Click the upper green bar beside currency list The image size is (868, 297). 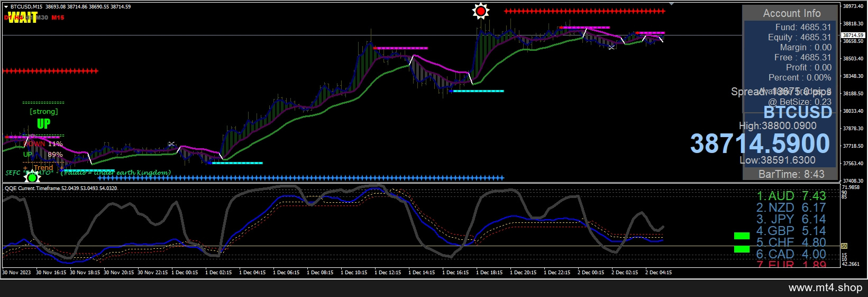[x=742, y=236]
